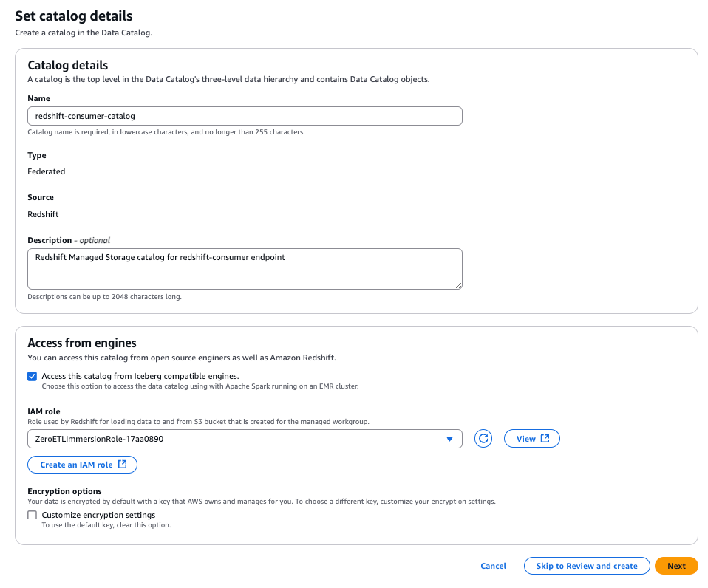
Task: Click the blue checkmark for Iceberg engines access
Action: (32, 376)
